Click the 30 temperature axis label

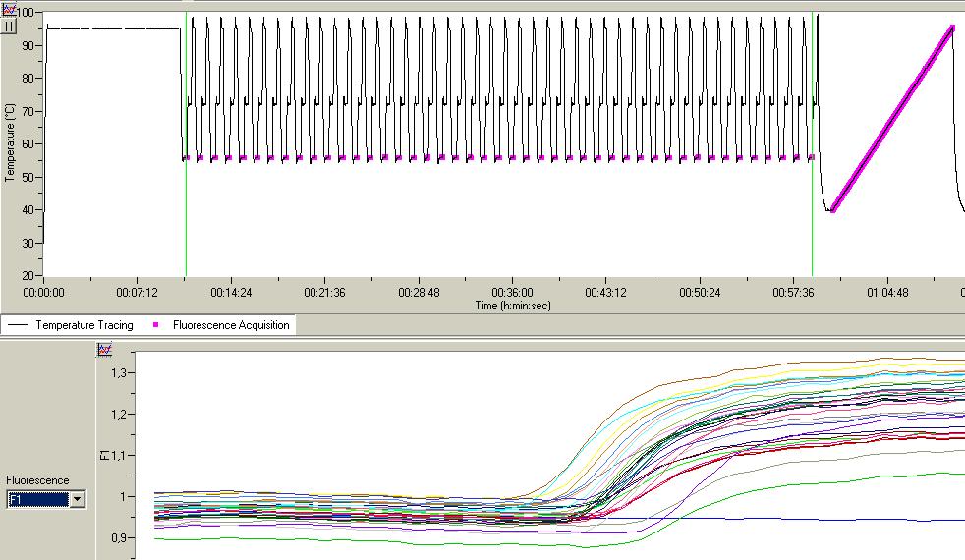coord(30,243)
